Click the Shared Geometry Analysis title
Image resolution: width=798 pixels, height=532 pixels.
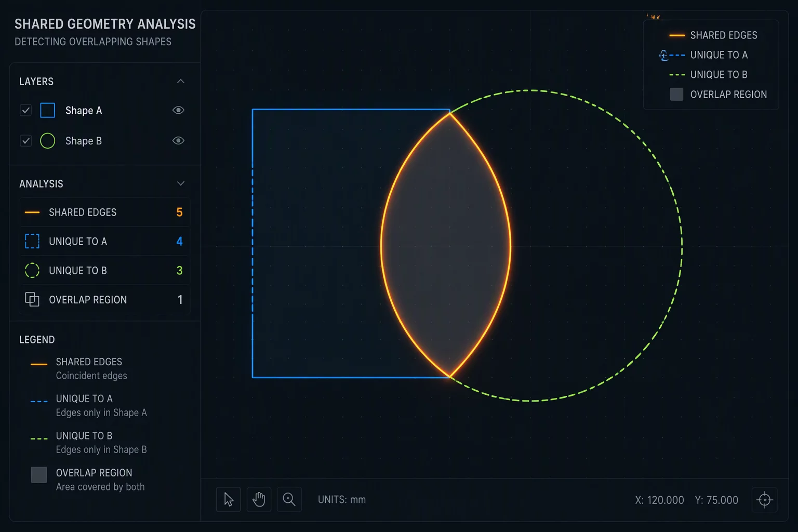[105, 24]
